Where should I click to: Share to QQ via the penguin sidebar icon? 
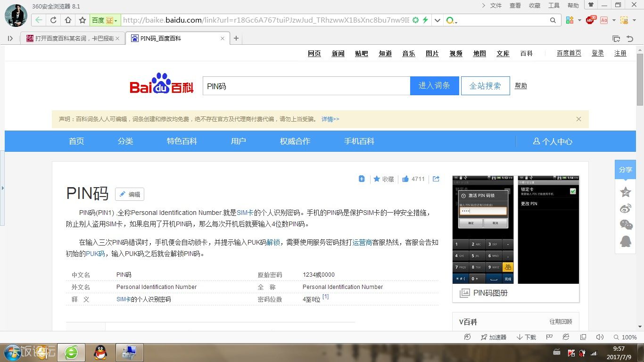626,241
